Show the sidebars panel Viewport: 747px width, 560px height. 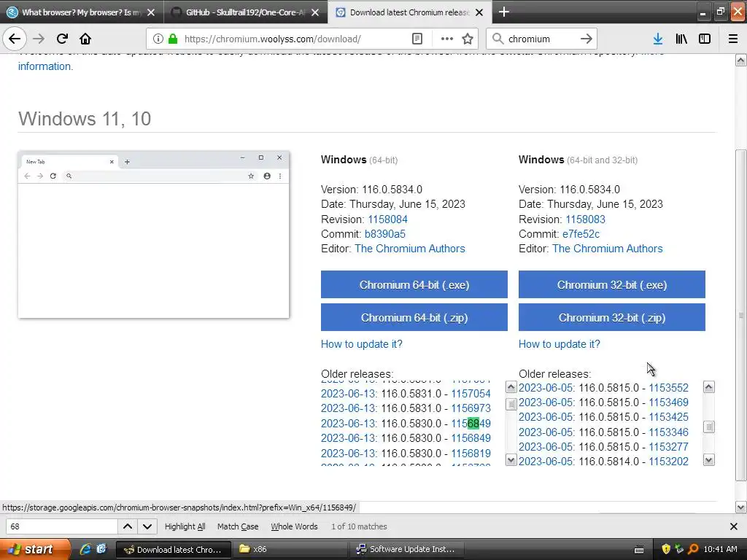(705, 39)
